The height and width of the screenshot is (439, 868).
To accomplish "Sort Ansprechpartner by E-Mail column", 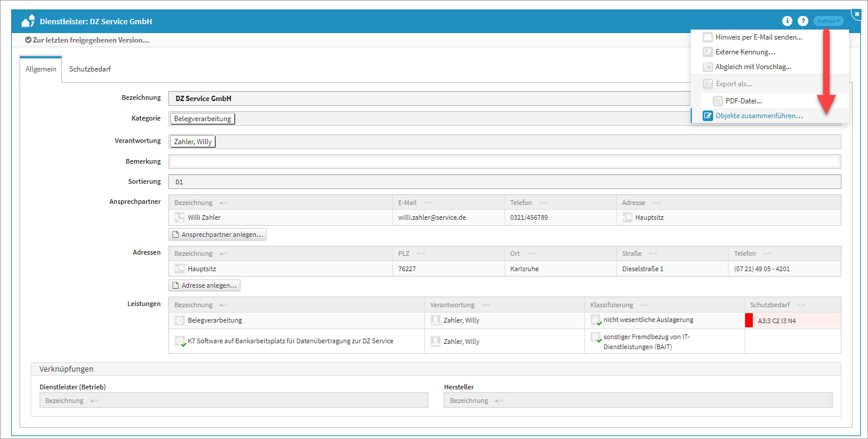I will coord(428,203).
